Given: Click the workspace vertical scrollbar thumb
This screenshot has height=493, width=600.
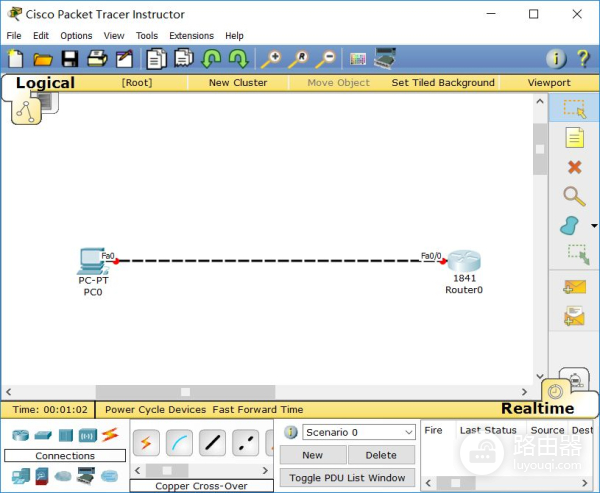Looking at the screenshot, I should 540,149.
